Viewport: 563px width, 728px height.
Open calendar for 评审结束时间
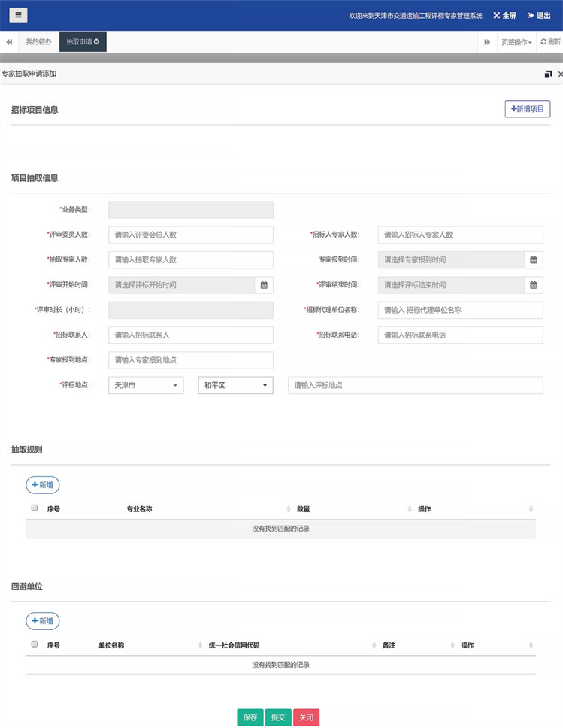533,285
